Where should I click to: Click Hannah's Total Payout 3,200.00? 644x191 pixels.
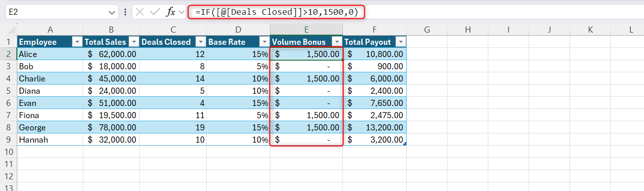tap(375, 140)
